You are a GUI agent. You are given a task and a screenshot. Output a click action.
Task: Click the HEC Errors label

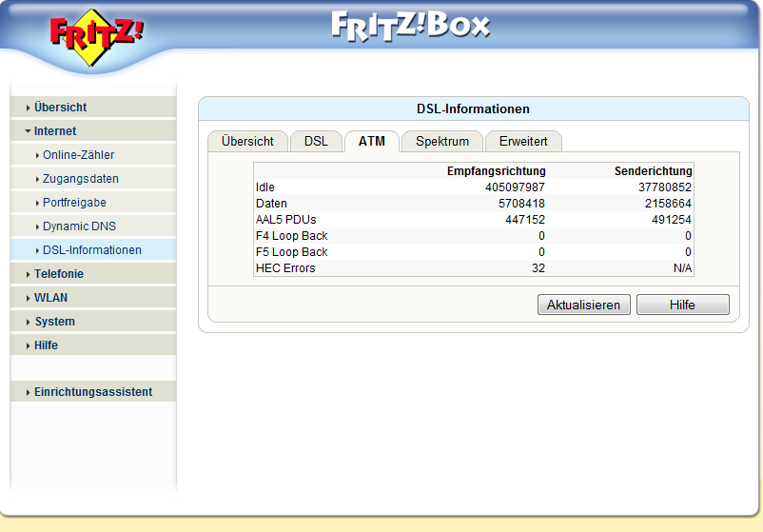[x=285, y=268]
